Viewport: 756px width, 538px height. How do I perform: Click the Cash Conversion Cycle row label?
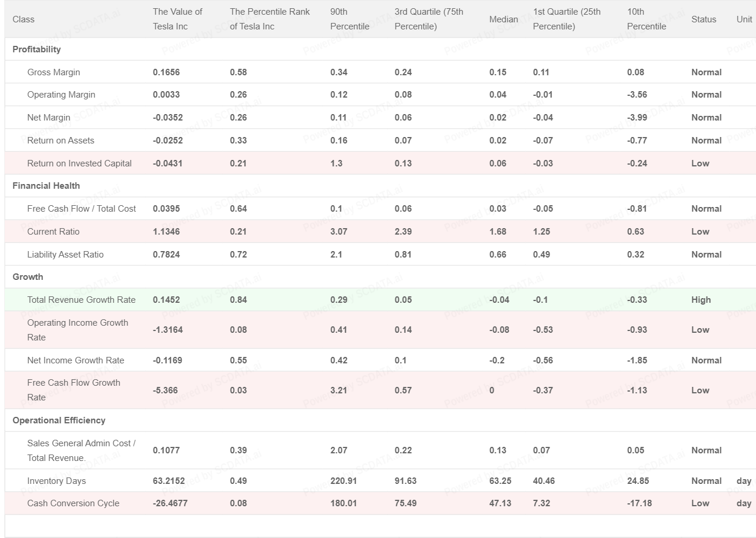click(73, 503)
